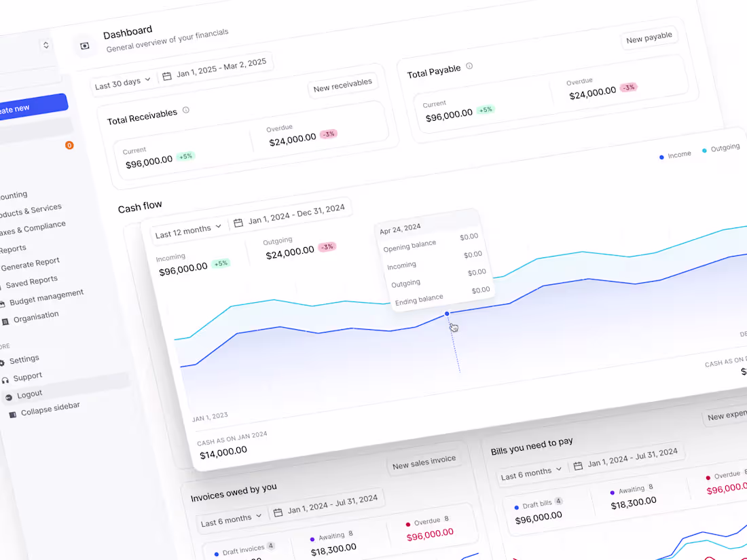
Task: Select the highlighted Apr 24 data point on chart
Action: coord(446,314)
